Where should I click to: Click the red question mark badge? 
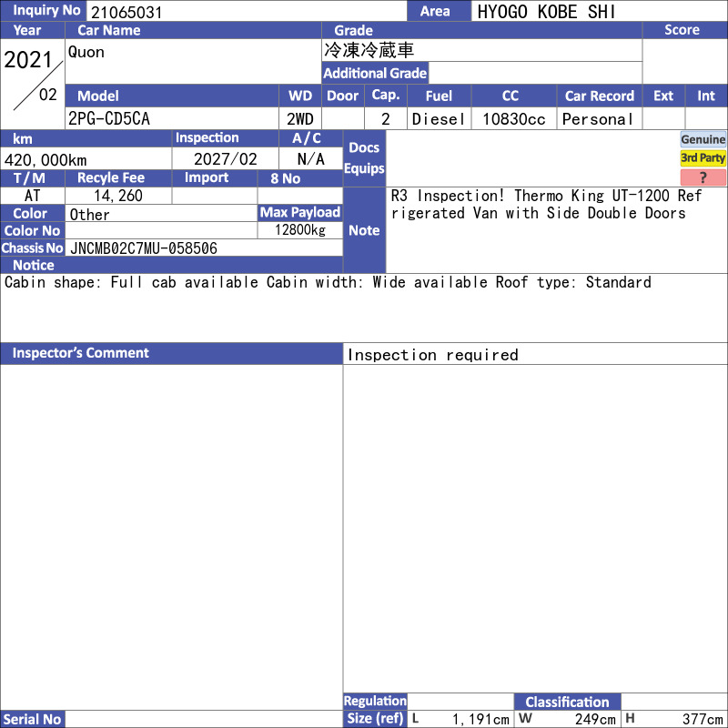(703, 177)
